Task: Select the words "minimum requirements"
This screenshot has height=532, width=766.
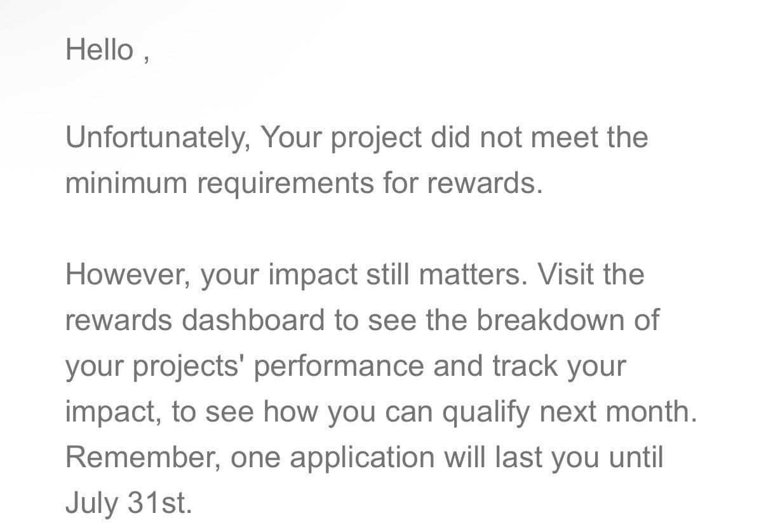Action: point(218,183)
